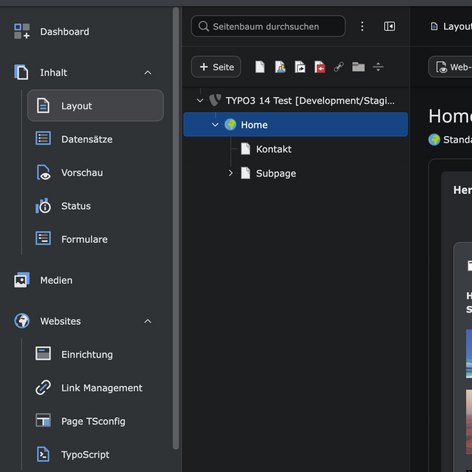
Task: Click the magnifier icon in page tree search
Action: coord(203,26)
